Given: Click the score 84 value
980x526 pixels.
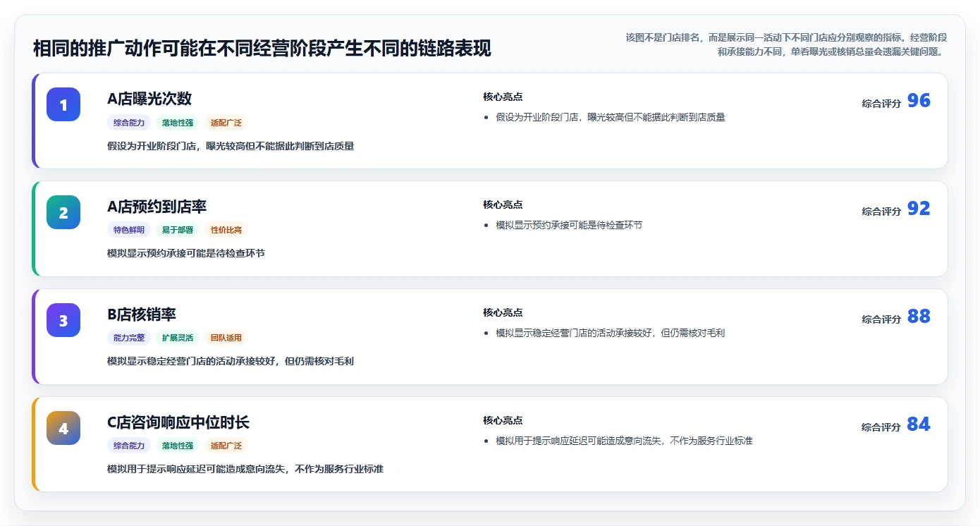Looking at the screenshot, I should pyautogui.click(x=919, y=424).
